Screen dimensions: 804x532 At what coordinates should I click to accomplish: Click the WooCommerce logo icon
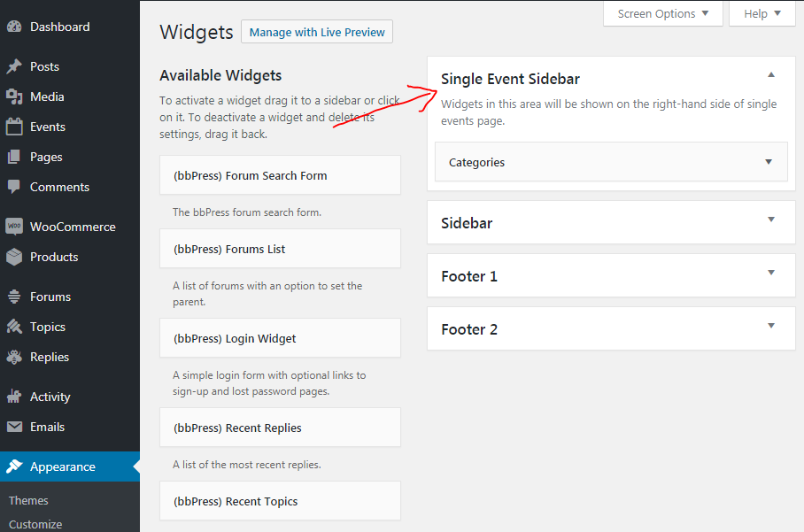pyautogui.click(x=14, y=226)
